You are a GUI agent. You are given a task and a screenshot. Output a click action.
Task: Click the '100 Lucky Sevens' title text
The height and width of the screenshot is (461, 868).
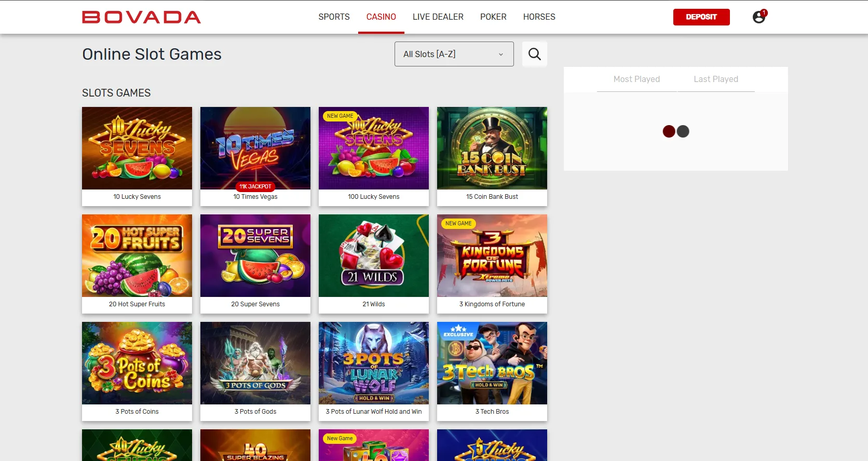coord(374,197)
